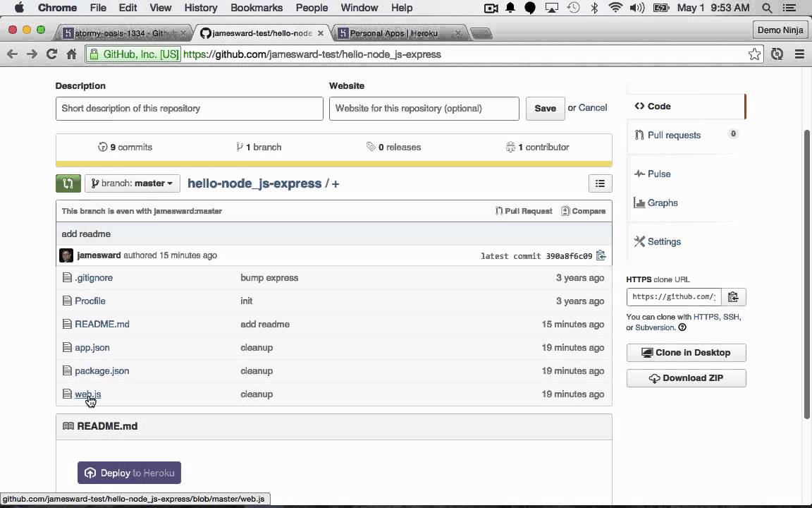Open the Chrome History menu
The height and width of the screenshot is (508, 812).
coord(200,8)
